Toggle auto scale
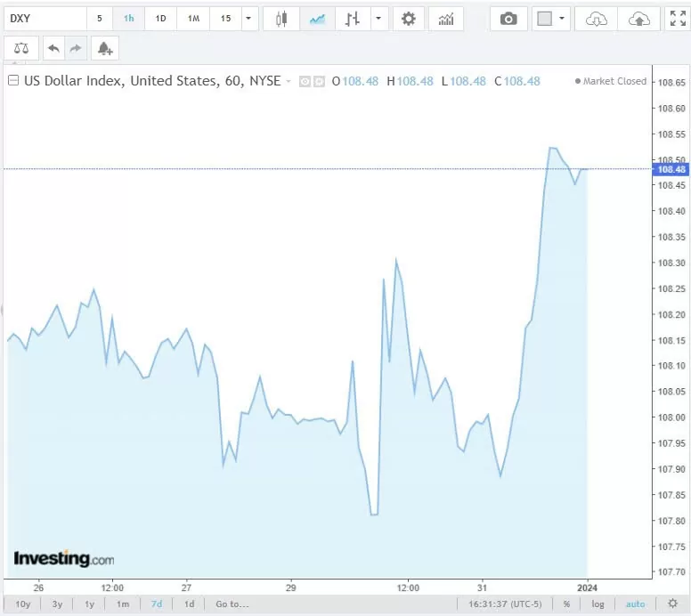Viewport: 691px width, 616px height. click(635, 604)
